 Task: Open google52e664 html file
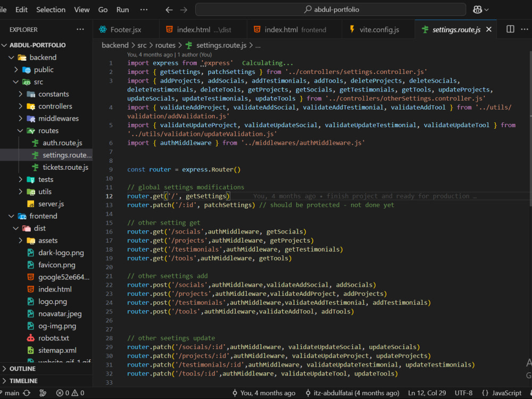point(64,277)
